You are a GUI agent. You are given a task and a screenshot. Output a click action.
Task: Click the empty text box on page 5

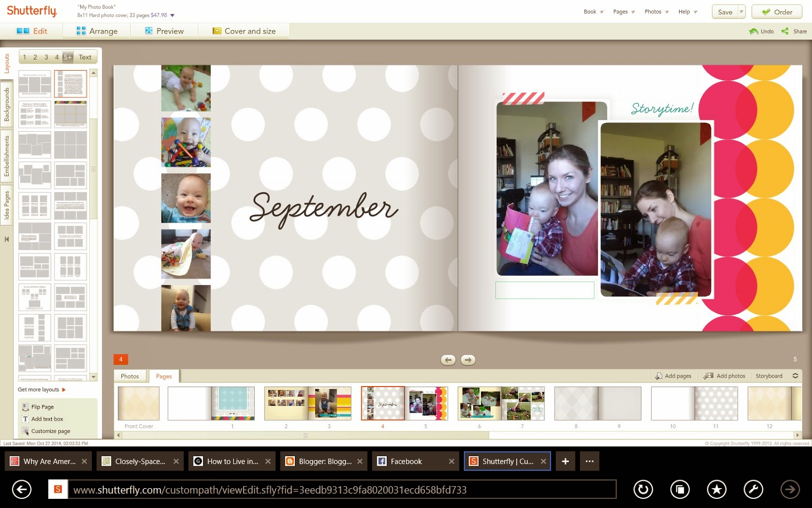545,290
